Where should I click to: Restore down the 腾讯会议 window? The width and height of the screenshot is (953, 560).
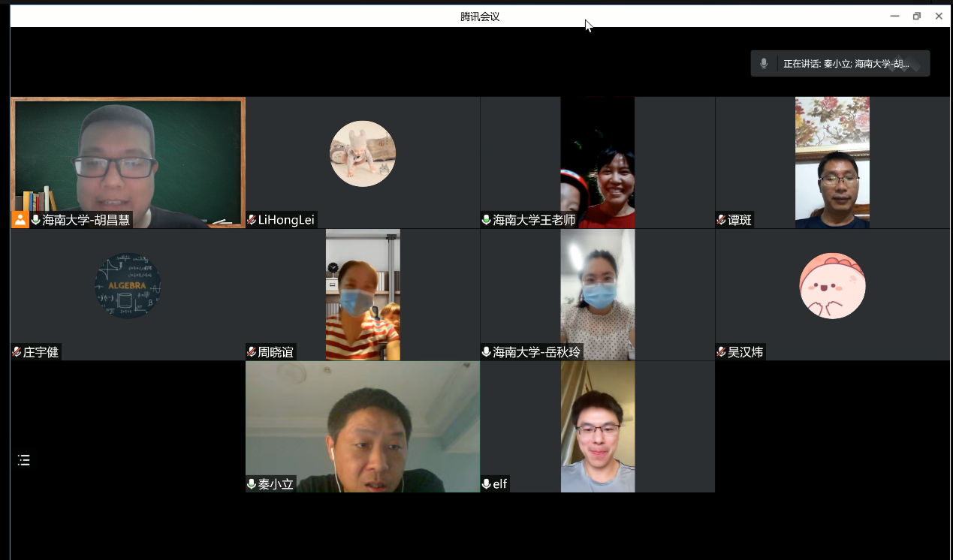(x=916, y=17)
